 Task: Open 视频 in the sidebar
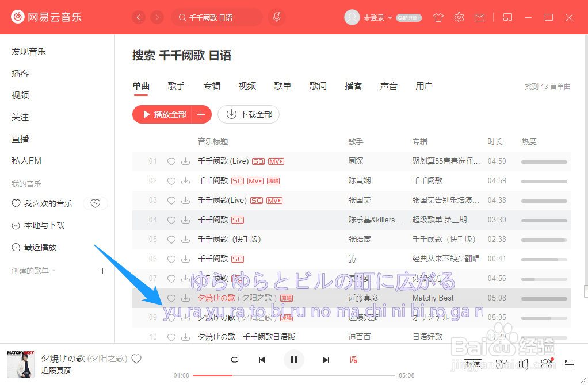pos(20,95)
